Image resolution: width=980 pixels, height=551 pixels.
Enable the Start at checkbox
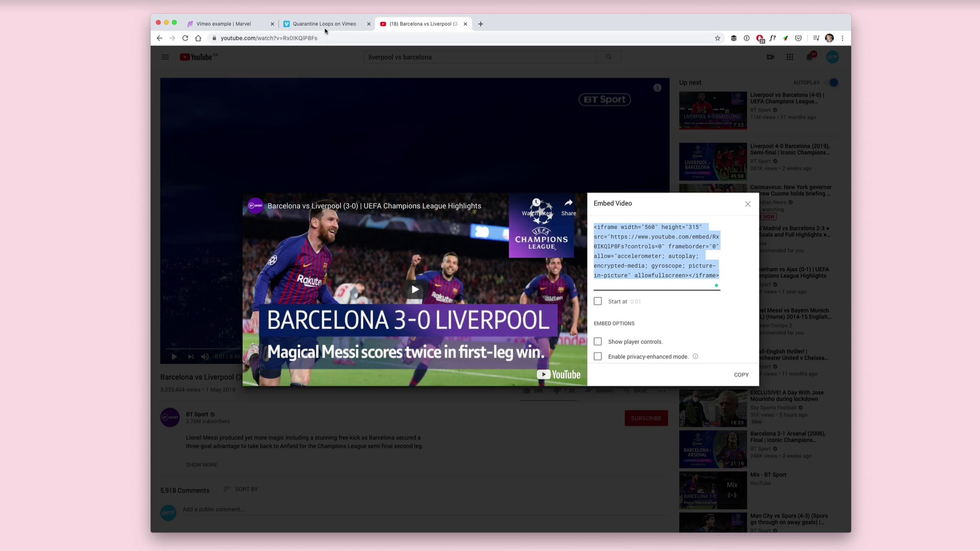598,302
